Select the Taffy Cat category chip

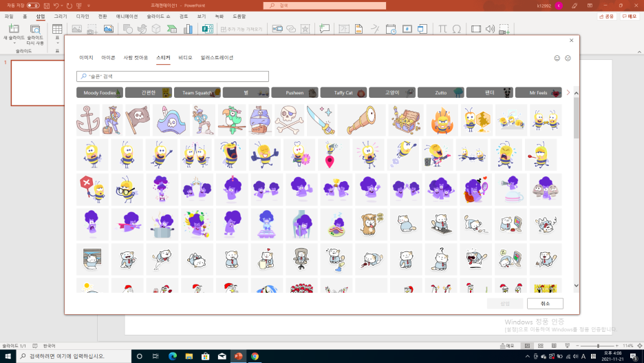343,92
